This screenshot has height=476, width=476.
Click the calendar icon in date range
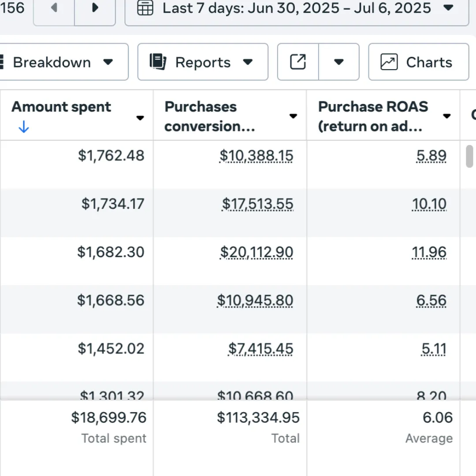tap(145, 8)
